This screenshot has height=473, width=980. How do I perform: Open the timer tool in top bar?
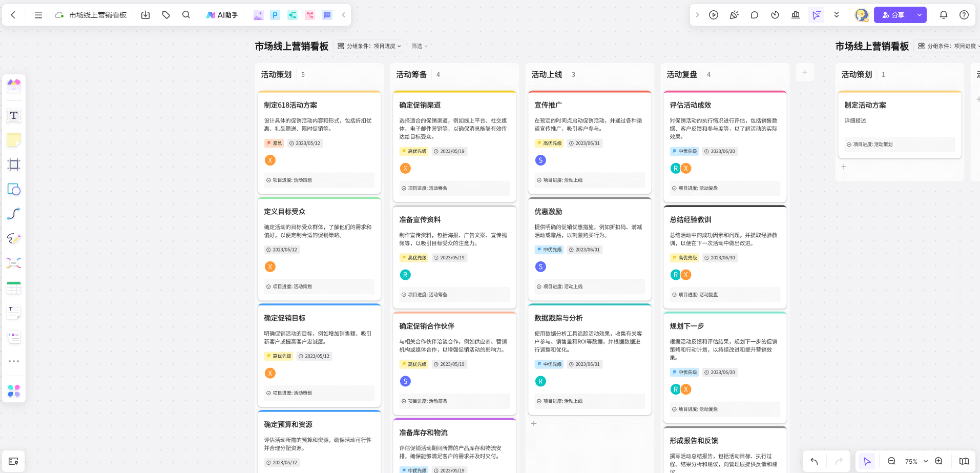(775, 15)
